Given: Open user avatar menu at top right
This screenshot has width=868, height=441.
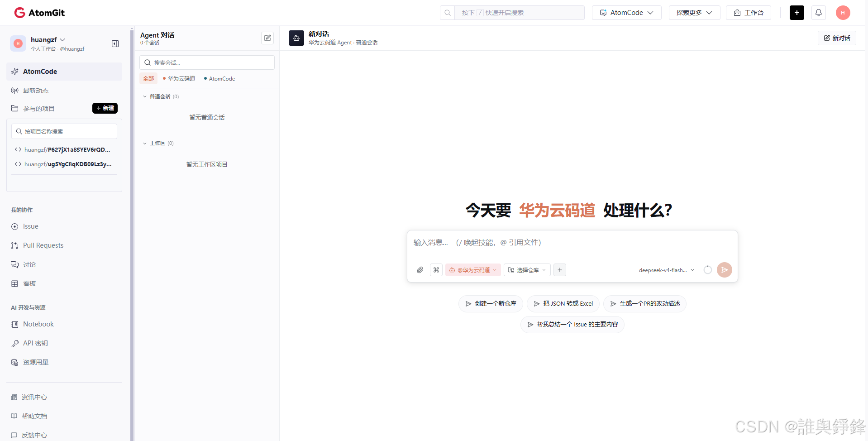Looking at the screenshot, I should point(843,13).
